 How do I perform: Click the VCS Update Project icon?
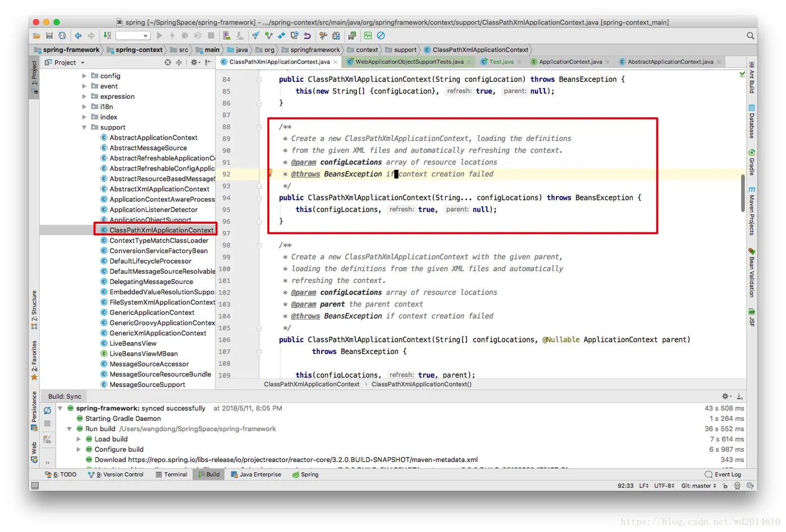[x=256, y=36]
